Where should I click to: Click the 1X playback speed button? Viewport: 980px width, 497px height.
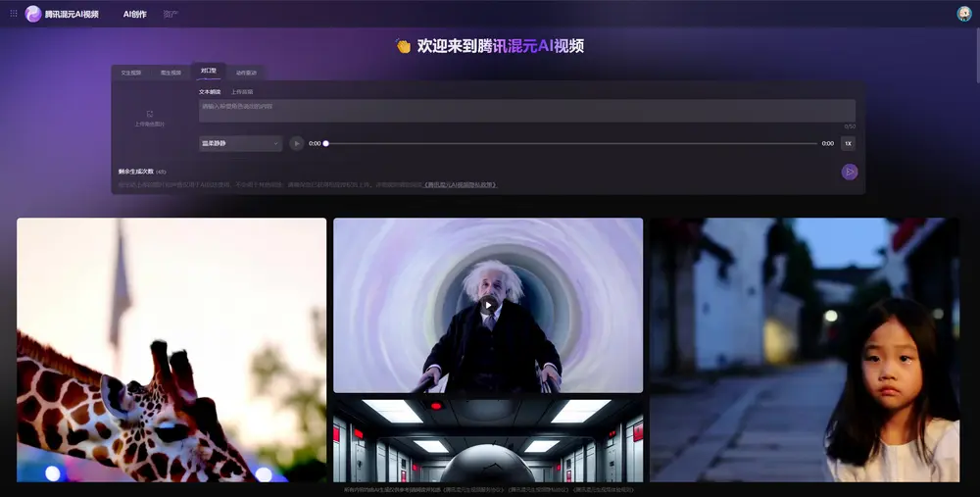click(848, 144)
